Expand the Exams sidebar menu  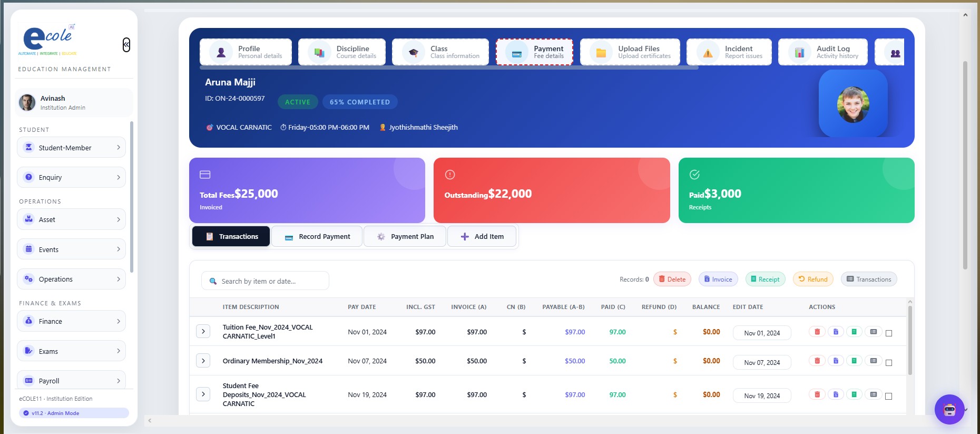coord(71,351)
